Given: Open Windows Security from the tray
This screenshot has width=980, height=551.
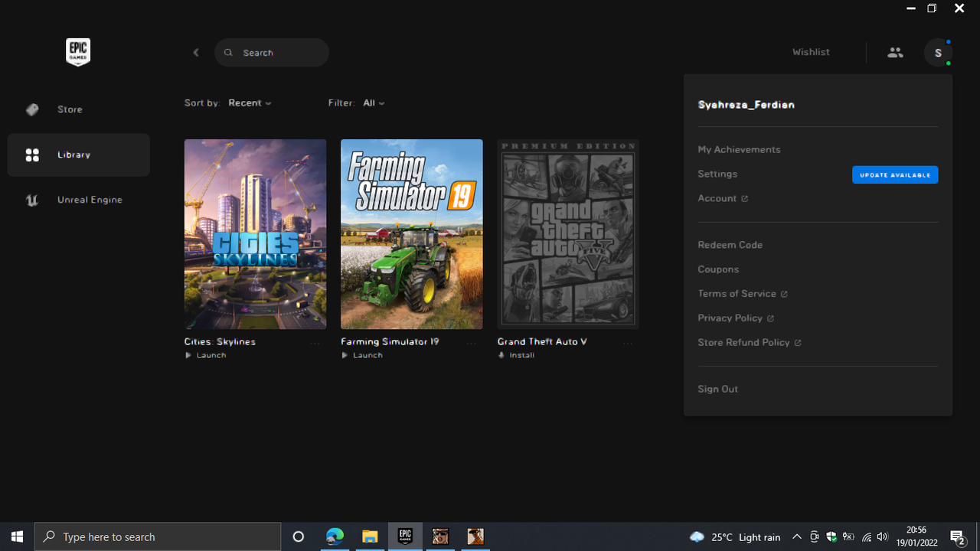Looking at the screenshot, I should click(831, 537).
